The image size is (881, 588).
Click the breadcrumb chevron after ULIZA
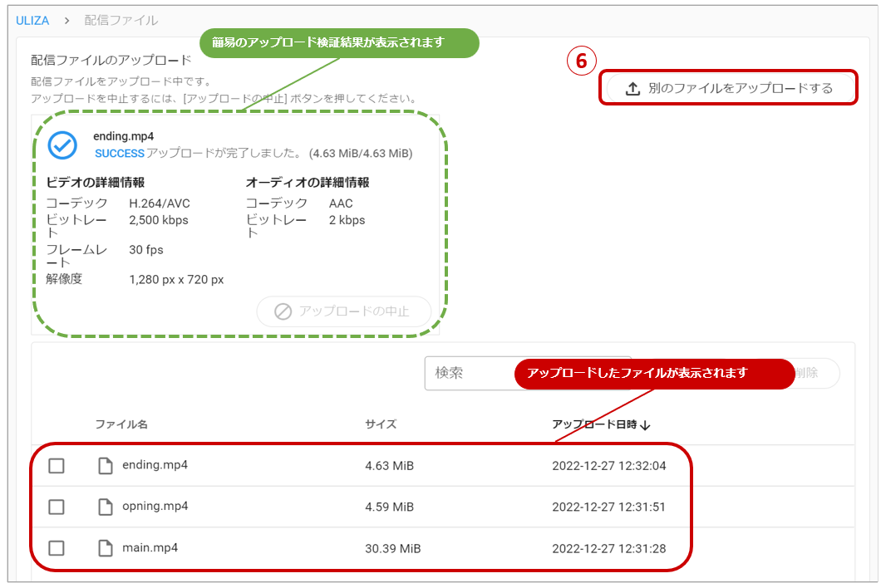pos(66,20)
